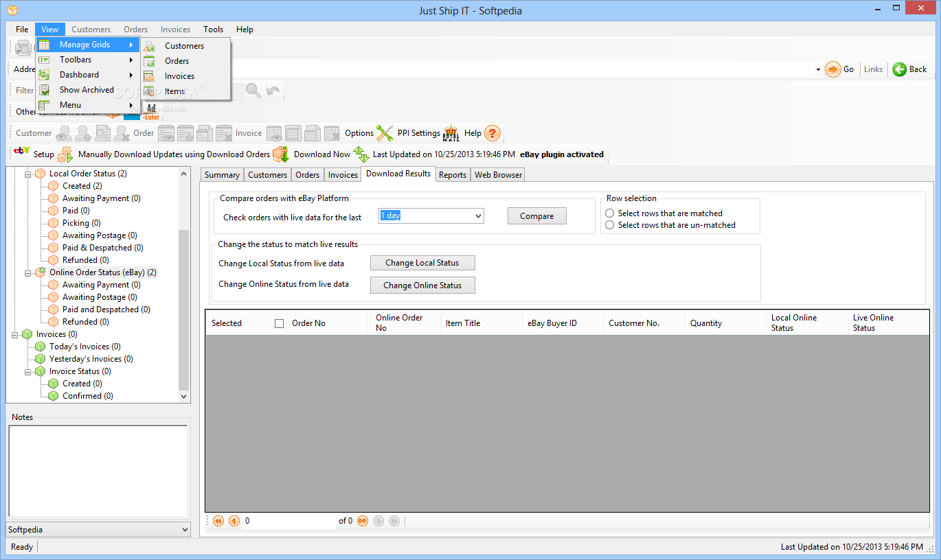Click the green cube icon beside Today's Invoices
The height and width of the screenshot is (560, 941).
pyautogui.click(x=41, y=347)
